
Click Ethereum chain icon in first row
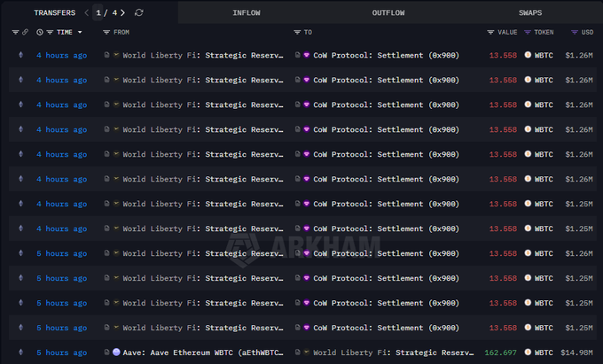pos(21,55)
